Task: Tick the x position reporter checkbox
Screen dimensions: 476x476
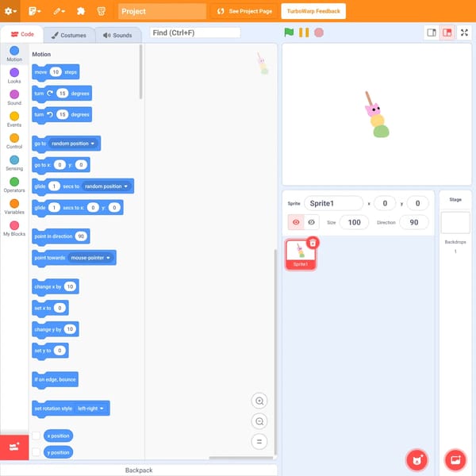Action: (x=36, y=436)
